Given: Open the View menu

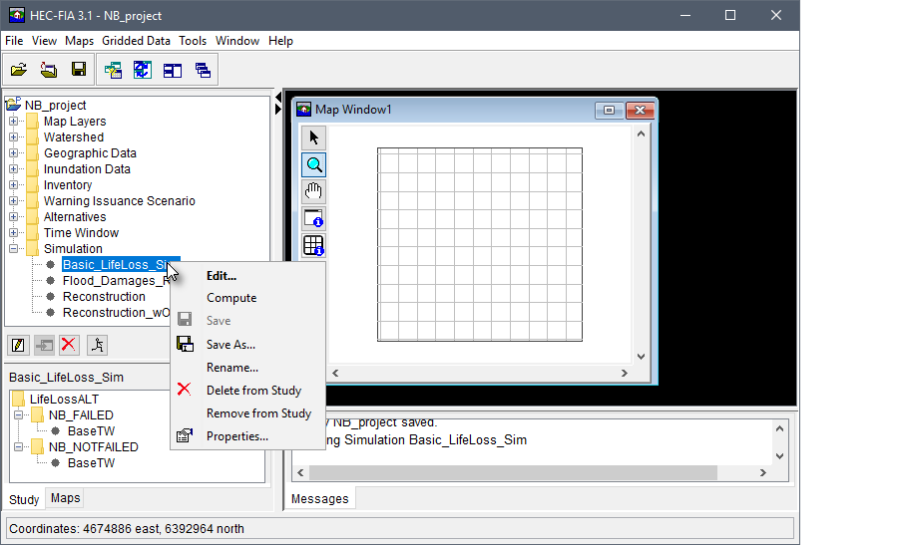Looking at the screenshot, I should [x=44, y=41].
